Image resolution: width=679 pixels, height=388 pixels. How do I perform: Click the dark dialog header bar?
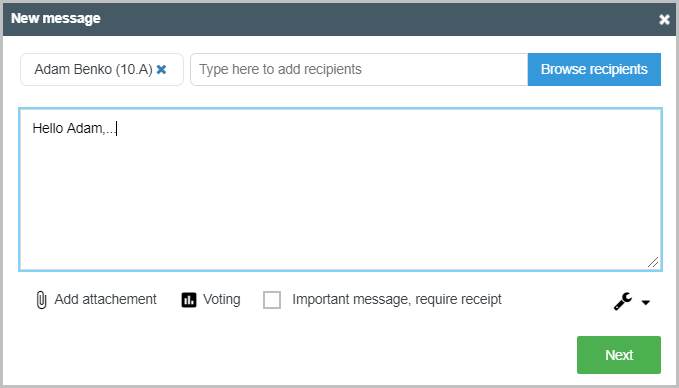click(x=339, y=19)
